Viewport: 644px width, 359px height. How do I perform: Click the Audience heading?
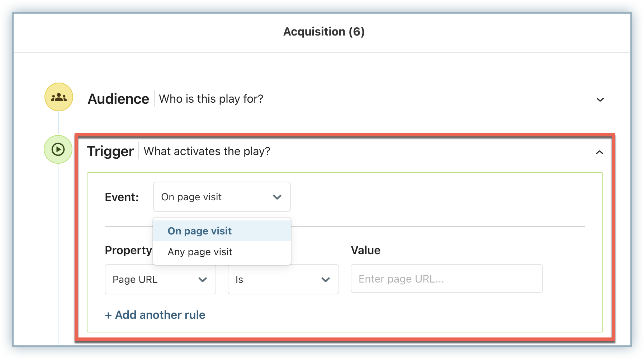(x=118, y=99)
